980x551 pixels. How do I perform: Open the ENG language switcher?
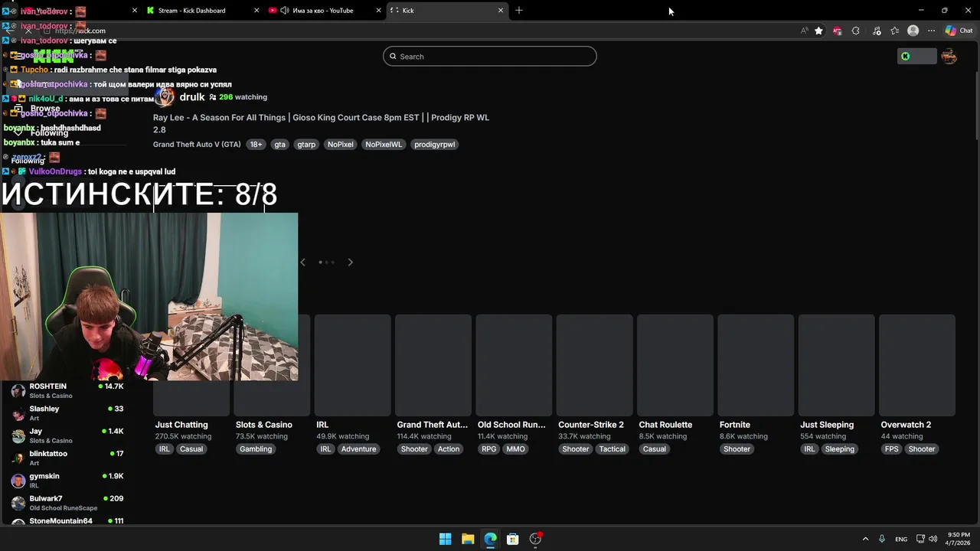(x=901, y=539)
